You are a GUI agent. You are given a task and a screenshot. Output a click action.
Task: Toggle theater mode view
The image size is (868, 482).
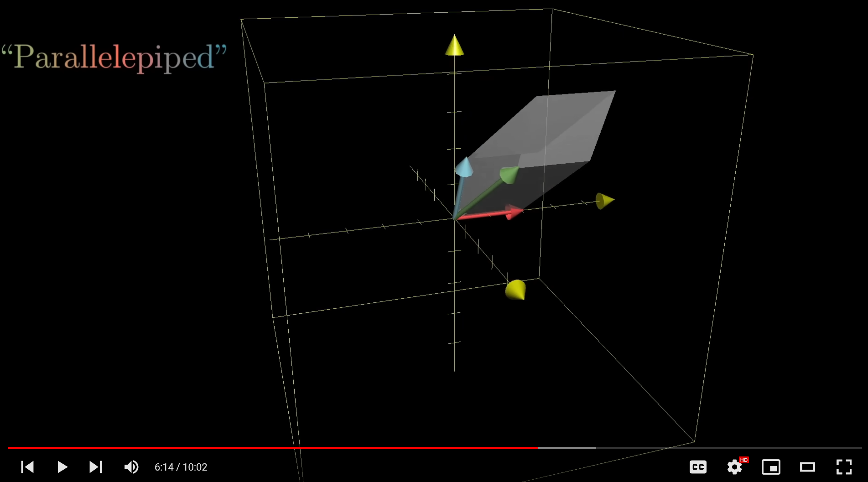807,467
